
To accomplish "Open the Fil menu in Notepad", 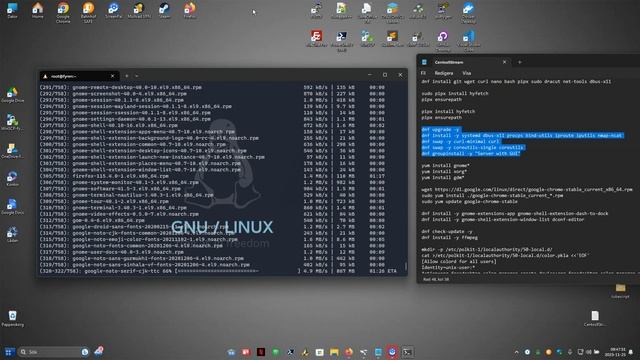I will pos(423,73).
